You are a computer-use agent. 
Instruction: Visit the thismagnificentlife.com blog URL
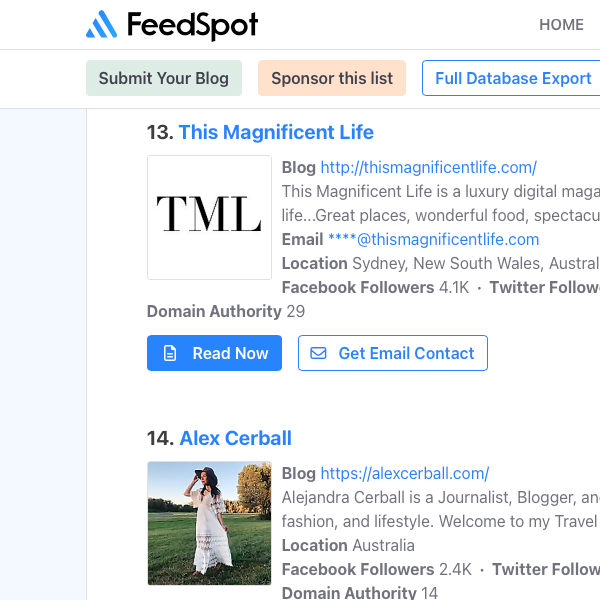[x=428, y=168]
